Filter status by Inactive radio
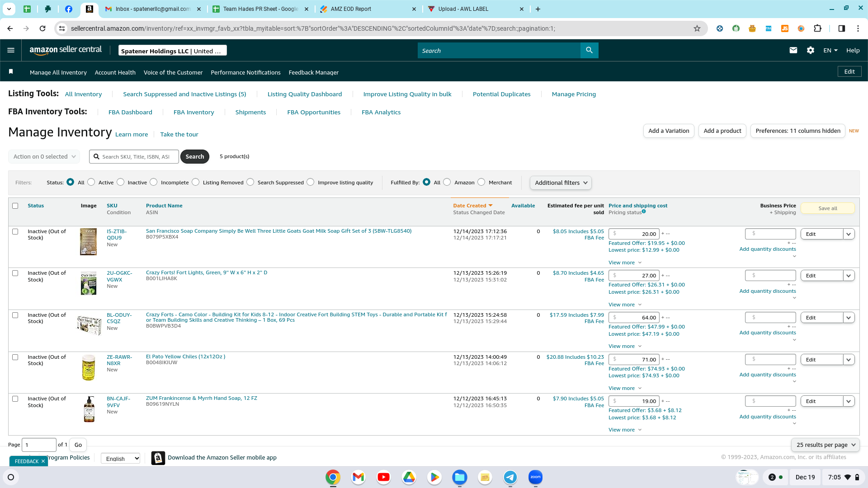This screenshot has width=868, height=488. tap(120, 182)
